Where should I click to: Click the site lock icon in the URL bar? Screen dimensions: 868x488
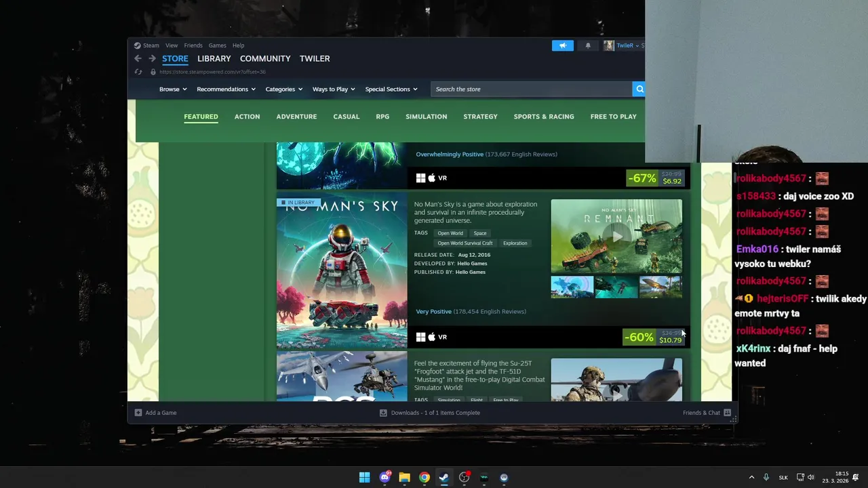[153, 72]
